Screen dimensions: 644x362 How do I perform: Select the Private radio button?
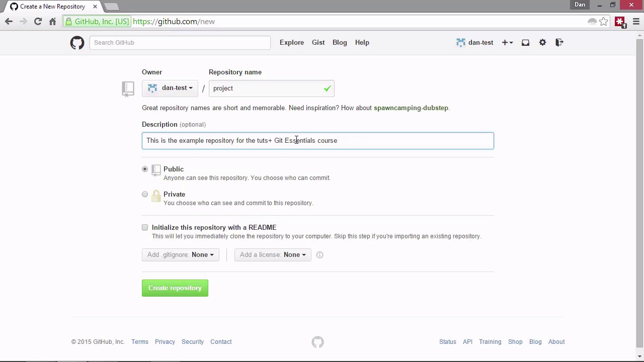145,194
